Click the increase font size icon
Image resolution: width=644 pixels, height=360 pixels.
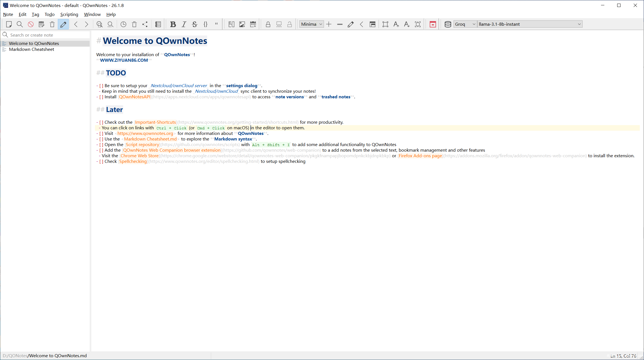[x=396, y=24]
